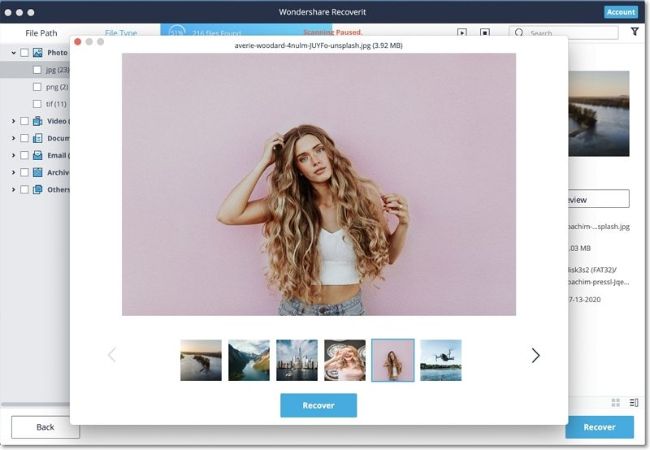This screenshot has height=450, width=650.
Task: Click the Video category icon
Action: [38, 121]
